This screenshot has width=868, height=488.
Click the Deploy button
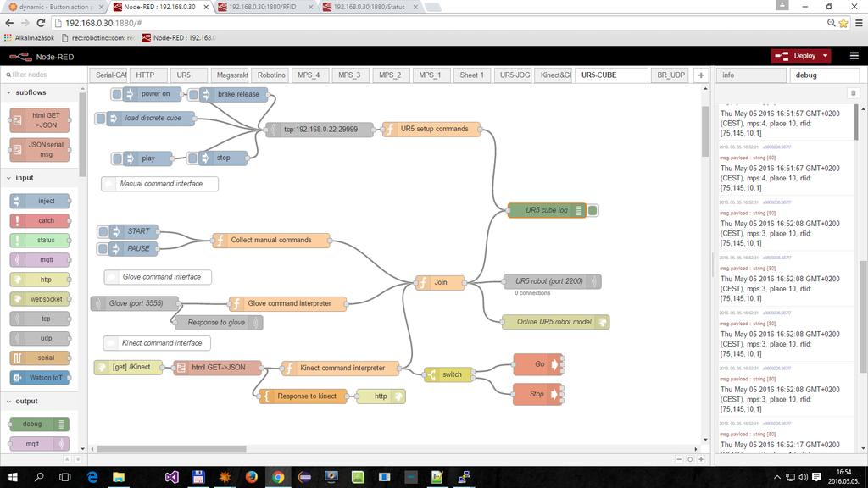point(795,56)
